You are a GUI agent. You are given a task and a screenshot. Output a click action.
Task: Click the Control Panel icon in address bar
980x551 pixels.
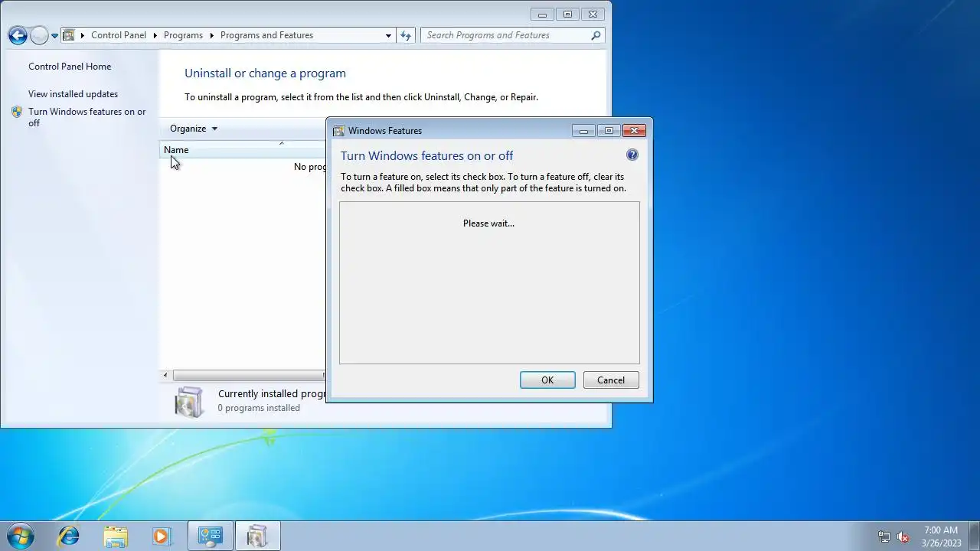pyautogui.click(x=69, y=35)
